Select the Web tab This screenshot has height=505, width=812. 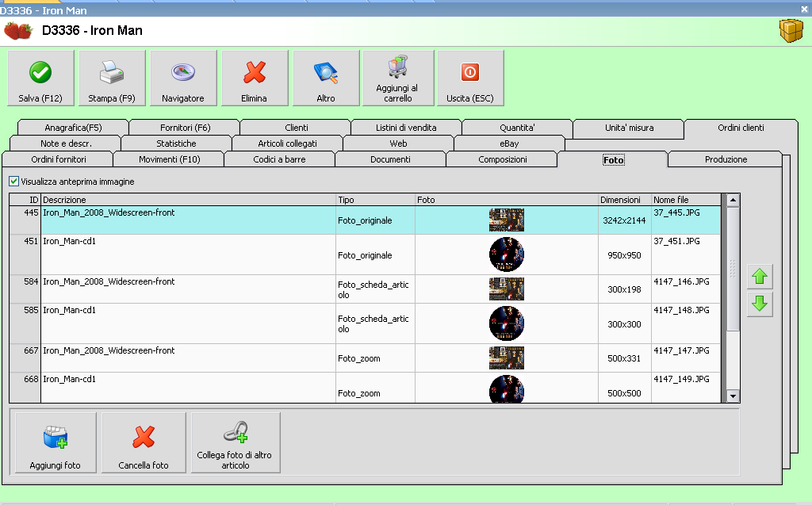click(398, 143)
